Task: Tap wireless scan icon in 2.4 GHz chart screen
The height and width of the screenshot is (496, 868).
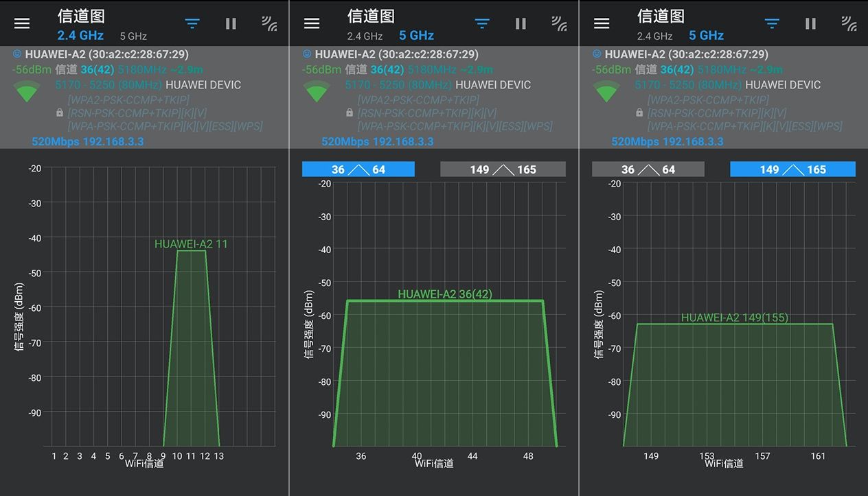Action: 269,23
